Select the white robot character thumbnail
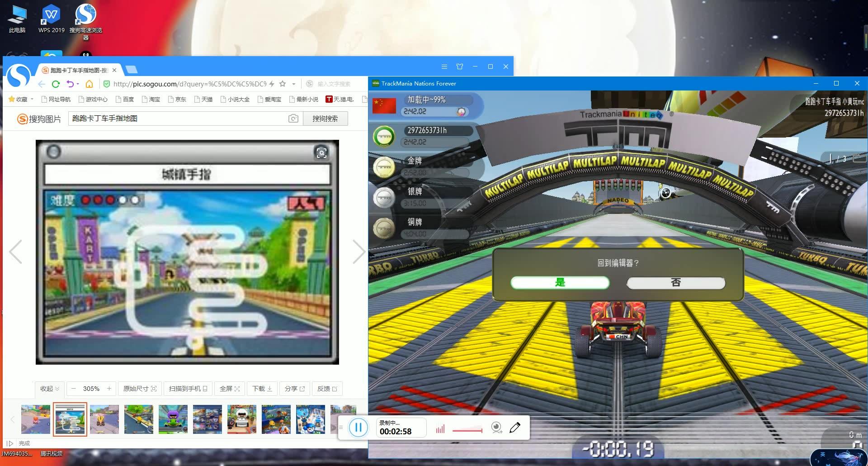 242,419
